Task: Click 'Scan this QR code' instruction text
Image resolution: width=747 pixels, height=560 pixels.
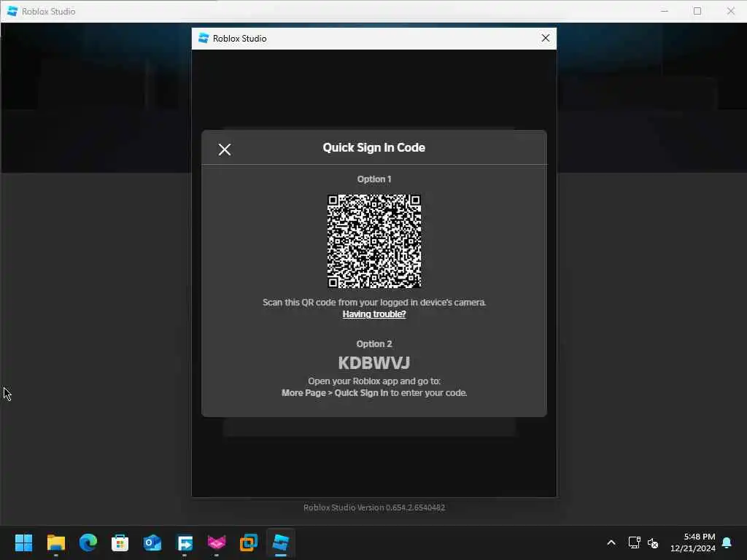Action: (x=374, y=303)
